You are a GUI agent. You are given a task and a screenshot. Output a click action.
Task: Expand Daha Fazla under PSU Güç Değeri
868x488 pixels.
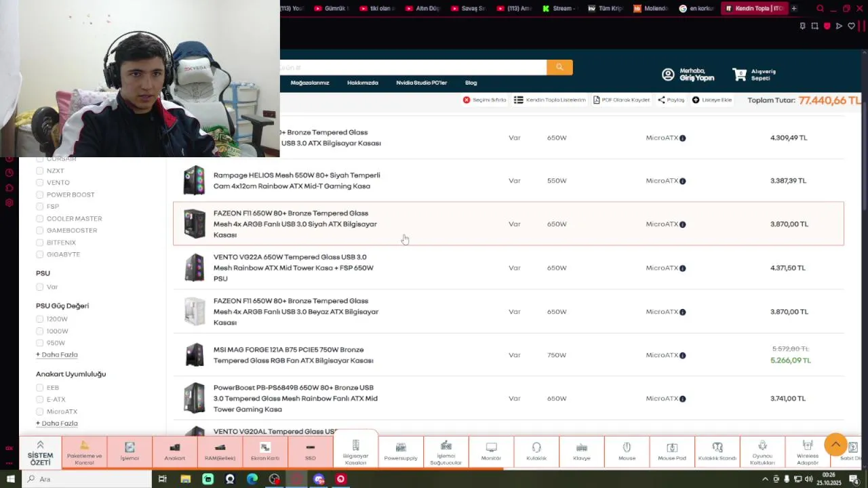(x=57, y=354)
